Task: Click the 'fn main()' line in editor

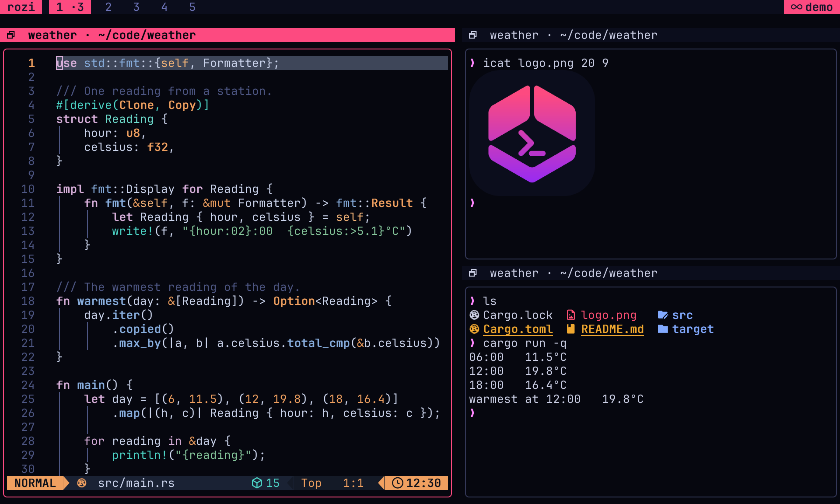Action: 94,385
